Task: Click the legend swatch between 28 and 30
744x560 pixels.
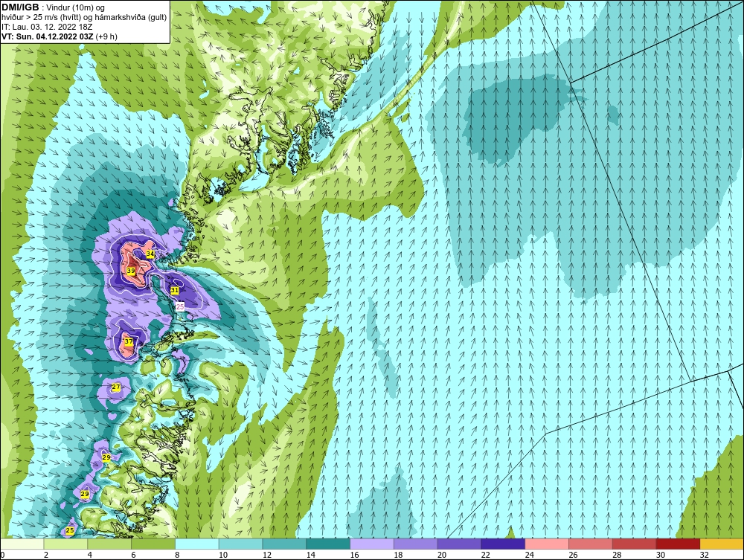Action: click(635, 544)
